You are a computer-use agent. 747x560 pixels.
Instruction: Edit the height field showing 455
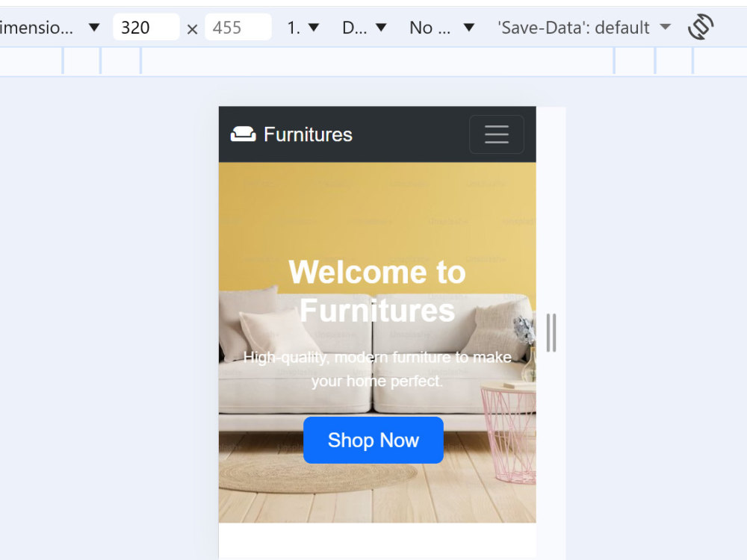point(238,27)
